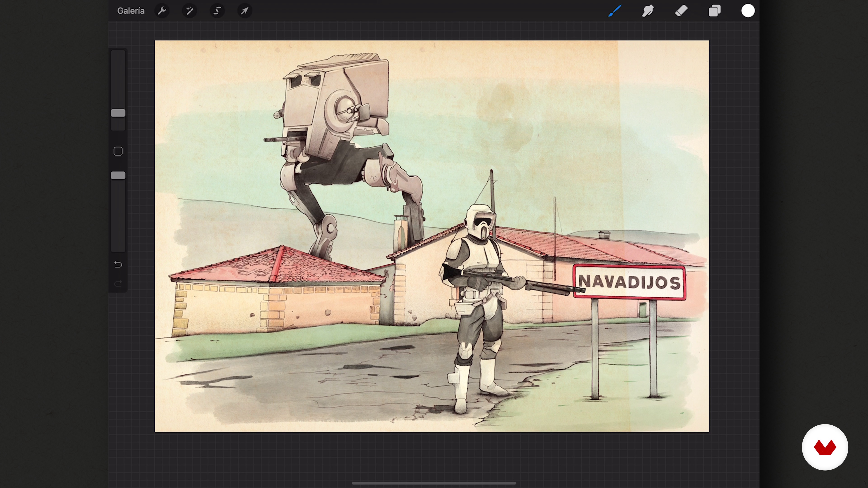This screenshot has height=488, width=868.
Task: Select the Eraser tool
Action: (681, 11)
